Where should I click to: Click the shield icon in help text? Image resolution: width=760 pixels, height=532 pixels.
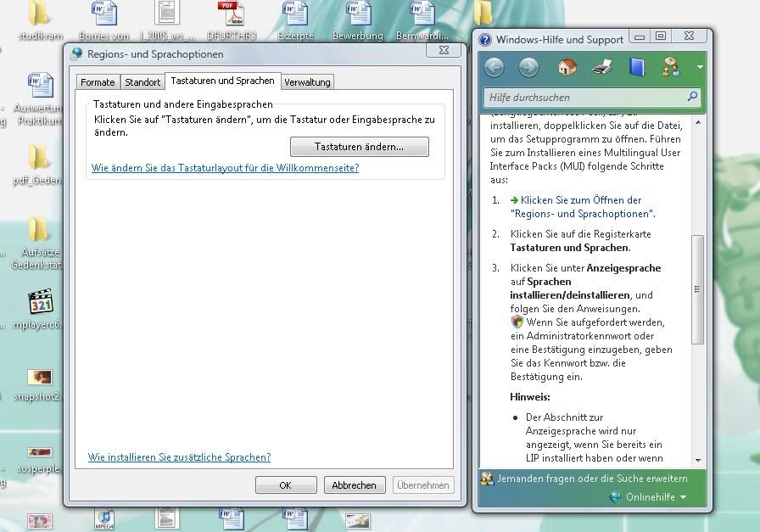(x=517, y=322)
